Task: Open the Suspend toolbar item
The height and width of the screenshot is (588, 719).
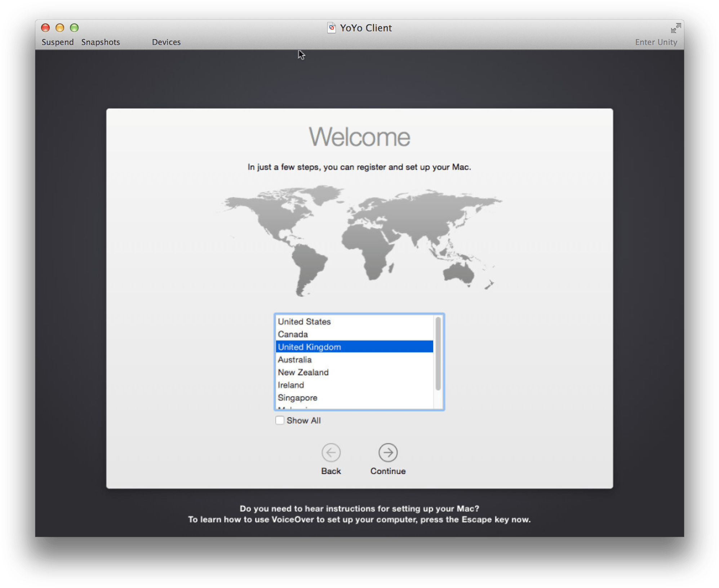Action: (57, 42)
